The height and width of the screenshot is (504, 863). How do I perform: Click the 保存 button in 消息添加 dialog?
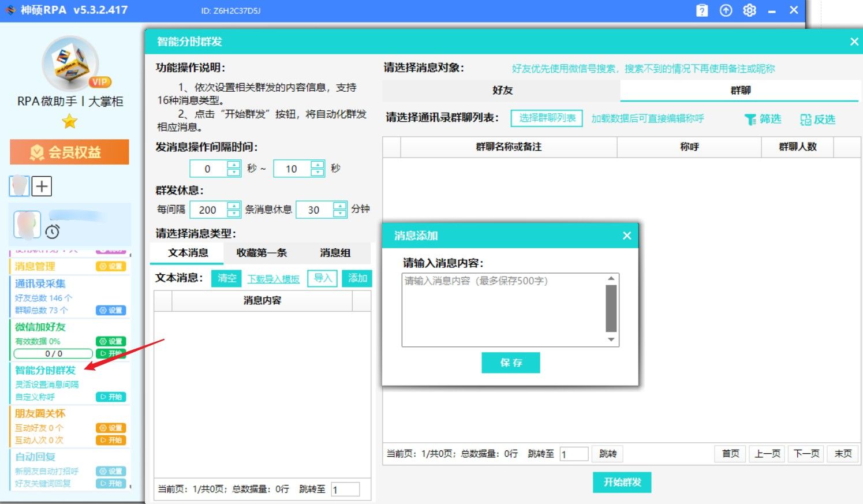510,363
